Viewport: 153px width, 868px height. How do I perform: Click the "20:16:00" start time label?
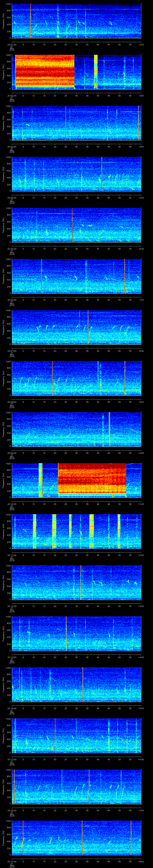point(12,810)
